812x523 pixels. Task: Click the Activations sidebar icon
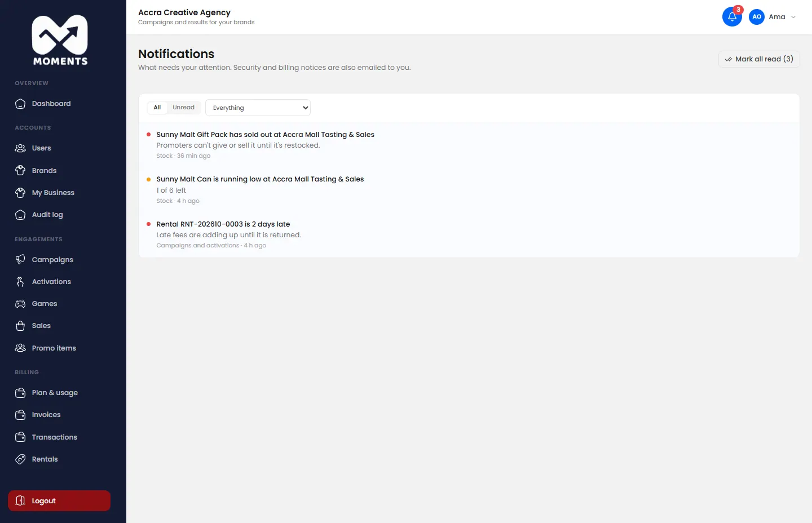click(20, 282)
